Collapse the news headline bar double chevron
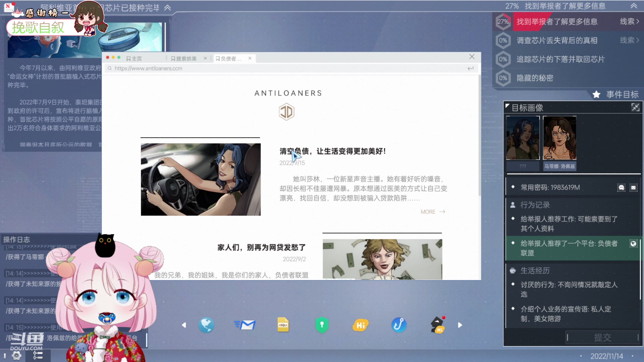644x362 pixels. pyautogui.click(x=167, y=8)
